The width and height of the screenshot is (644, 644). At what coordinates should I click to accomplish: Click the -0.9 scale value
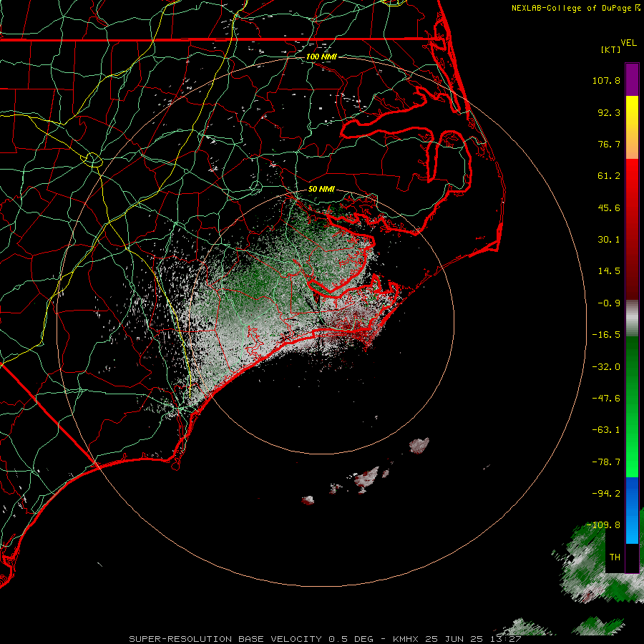[609, 303]
